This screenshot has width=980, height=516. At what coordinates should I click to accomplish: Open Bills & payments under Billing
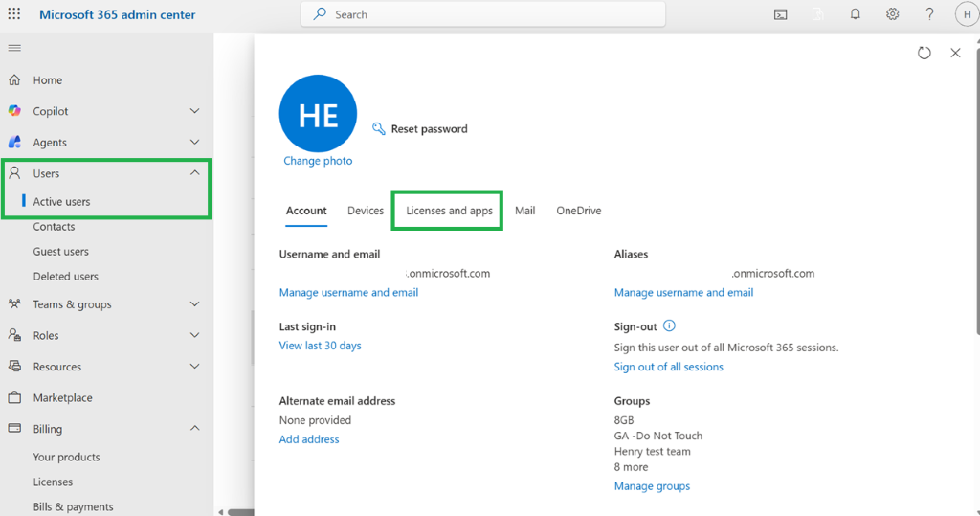click(73, 506)
